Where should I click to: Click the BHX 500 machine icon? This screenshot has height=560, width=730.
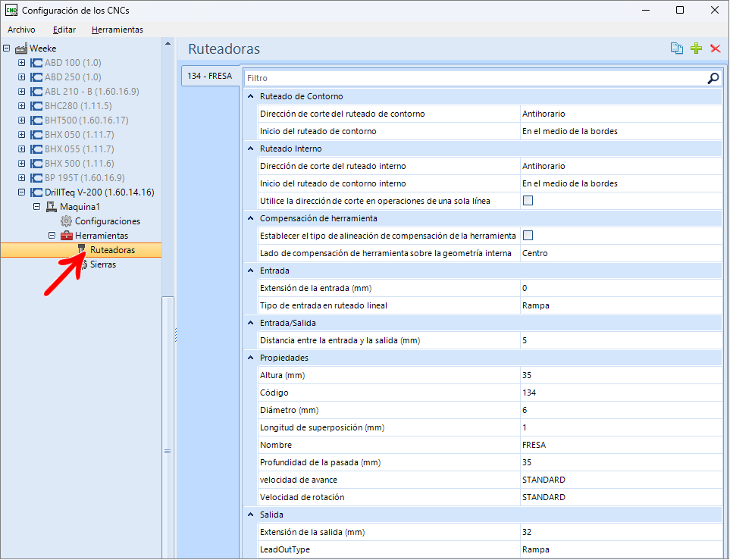(x=36, y=164)
